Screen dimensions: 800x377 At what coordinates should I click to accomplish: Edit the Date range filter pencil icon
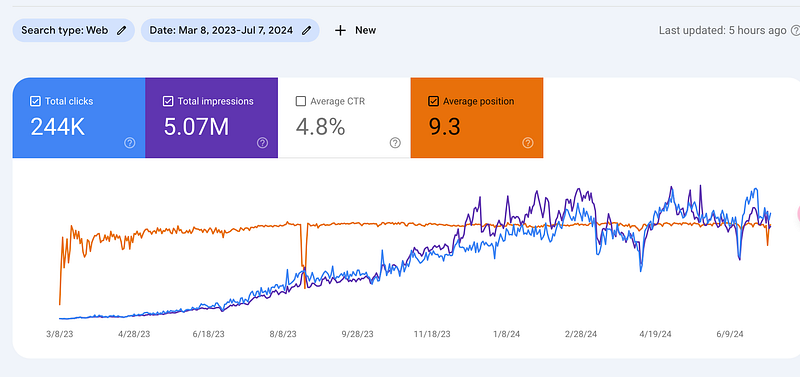[x=306, y=31]
